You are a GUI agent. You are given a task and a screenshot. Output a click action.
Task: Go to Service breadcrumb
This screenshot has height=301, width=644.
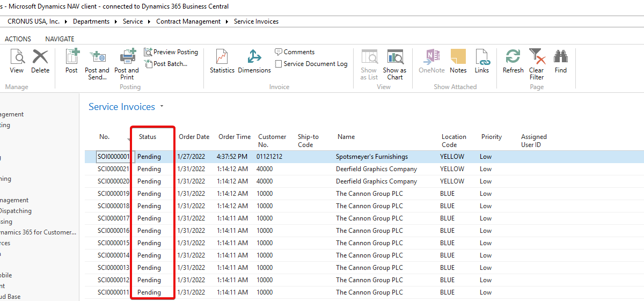133,21
